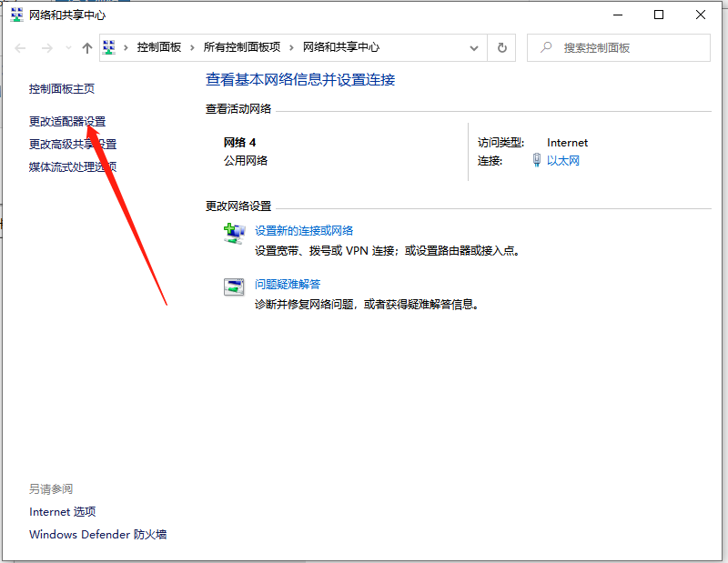
Task: Click the Ethernet plug icon
Action: coord(537,160)
